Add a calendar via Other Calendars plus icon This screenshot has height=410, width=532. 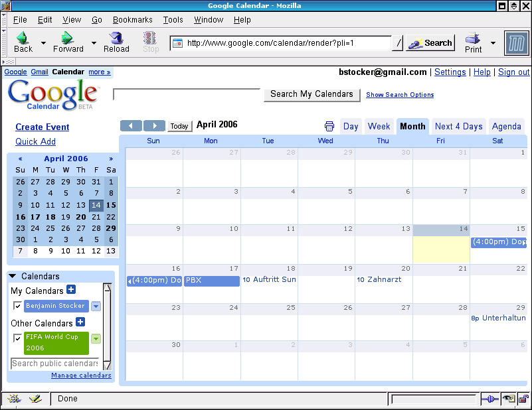[80, 322]
